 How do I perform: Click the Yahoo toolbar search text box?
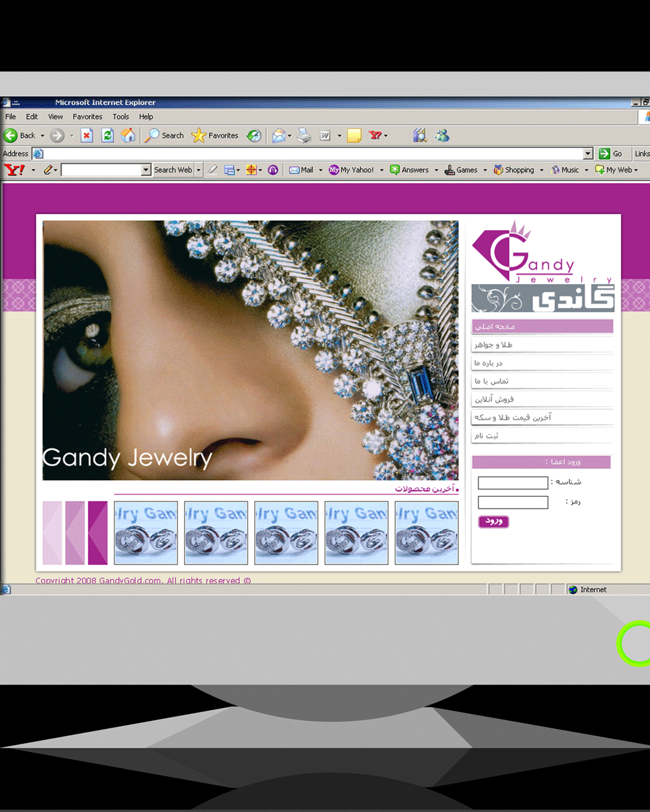coord(101,170)
